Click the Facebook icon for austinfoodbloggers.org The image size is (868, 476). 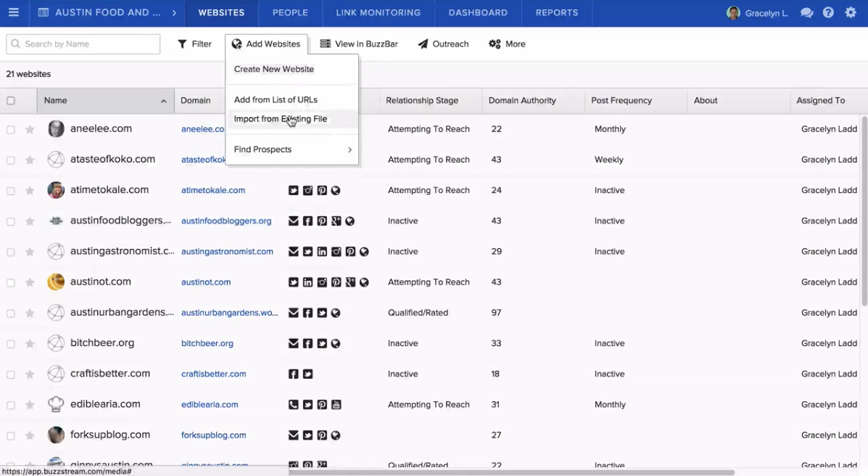307,221
